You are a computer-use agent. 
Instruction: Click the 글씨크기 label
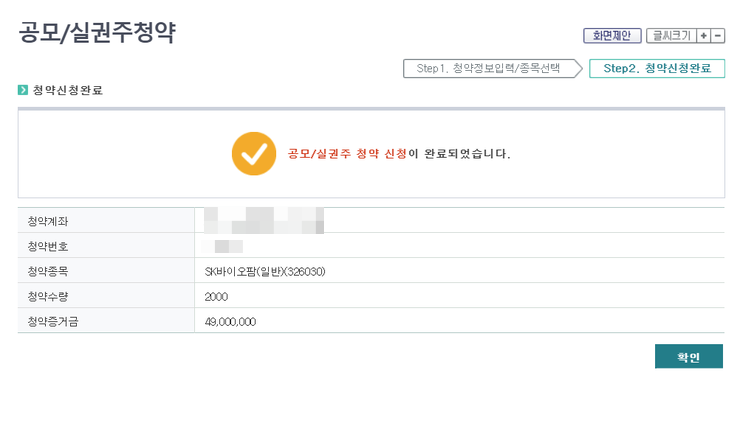click(x=671, y=36)
